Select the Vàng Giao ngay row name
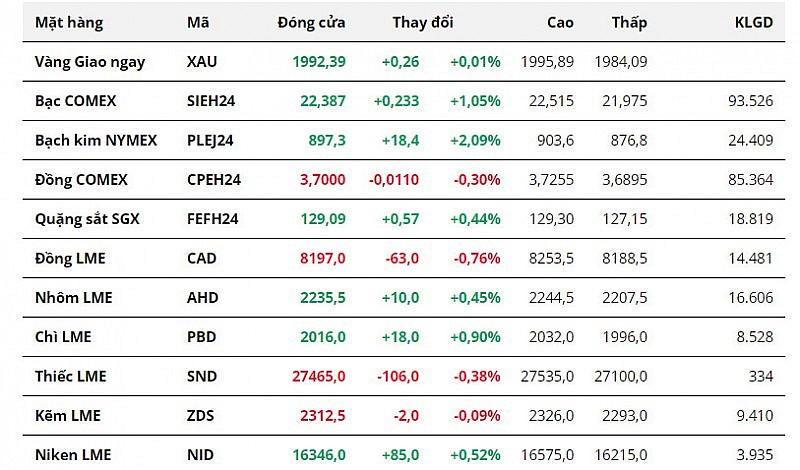800x470 pixels. 90,61
